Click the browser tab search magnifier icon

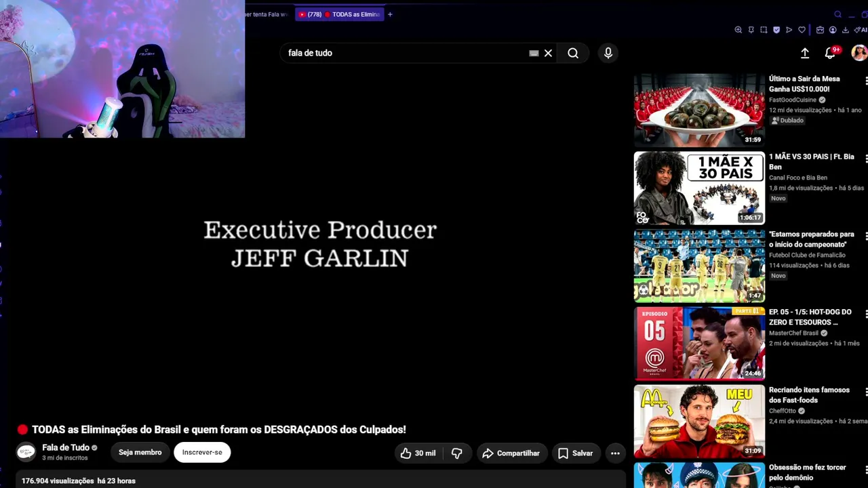[838, 14]
